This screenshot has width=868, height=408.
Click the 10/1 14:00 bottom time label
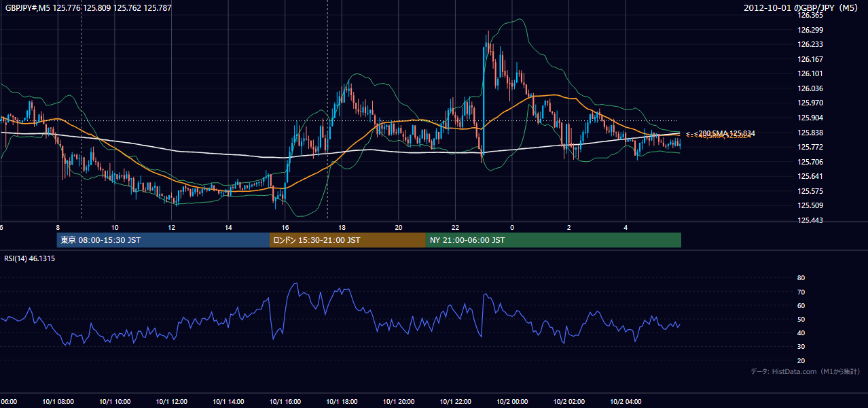click(228, 402)
